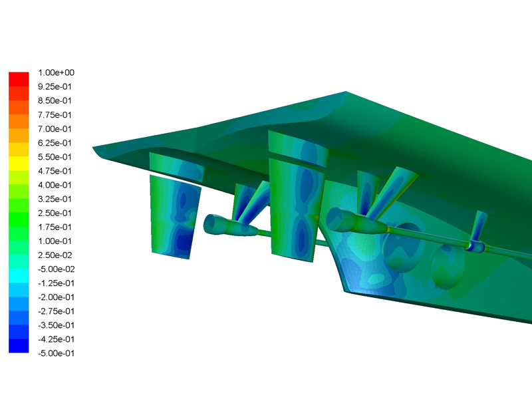Click the 3.25e-01 legend value
532x399 pixels.
(x=55, y=199)
